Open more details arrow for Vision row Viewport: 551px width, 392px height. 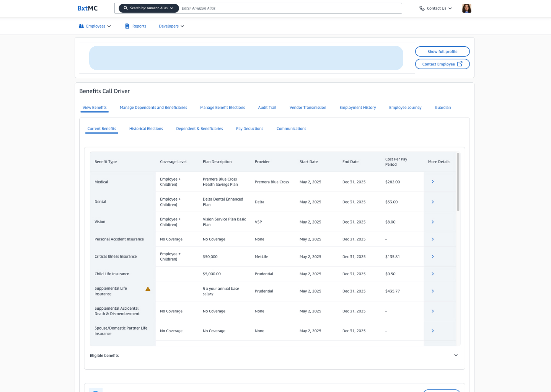coord(433,222)
